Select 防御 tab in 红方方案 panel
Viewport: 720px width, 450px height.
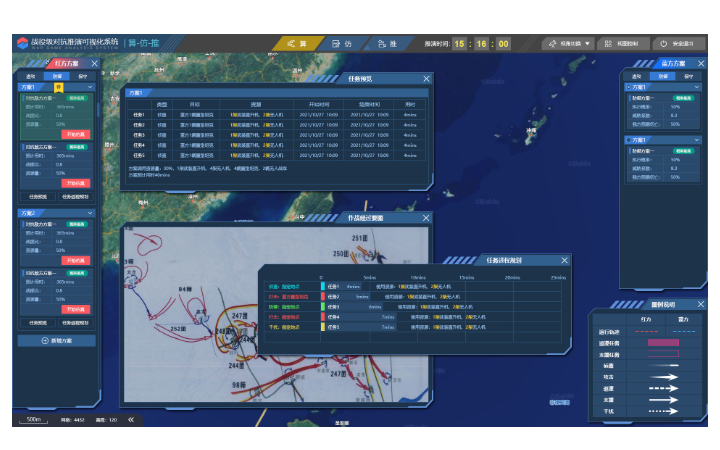tap(57, 76)
